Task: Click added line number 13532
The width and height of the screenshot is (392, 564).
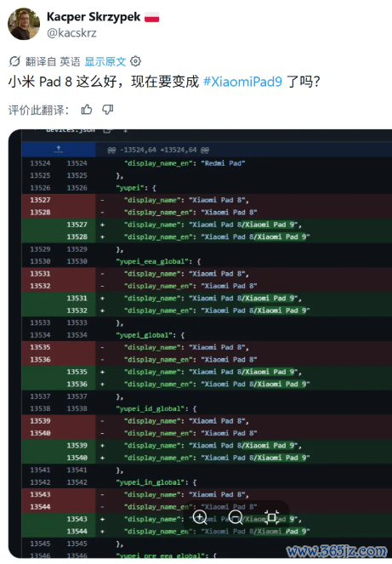Action: [x=77, y=310]
